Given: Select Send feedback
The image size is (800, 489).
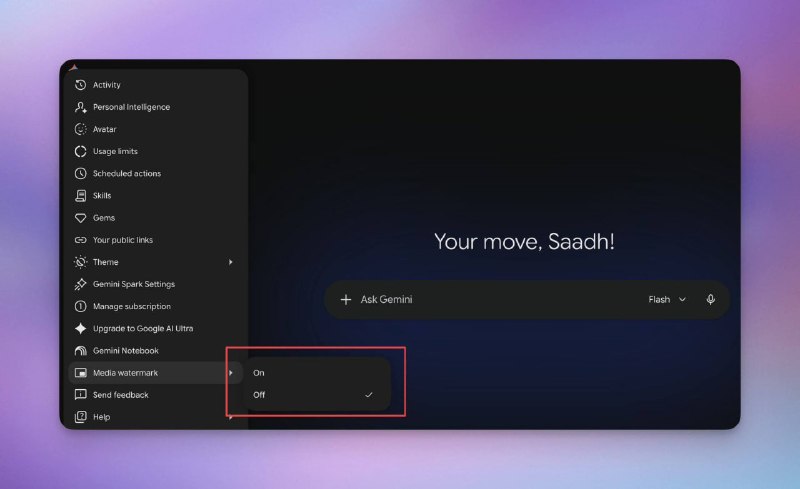Looking at the screenshot, I should [x=155, y=395].
